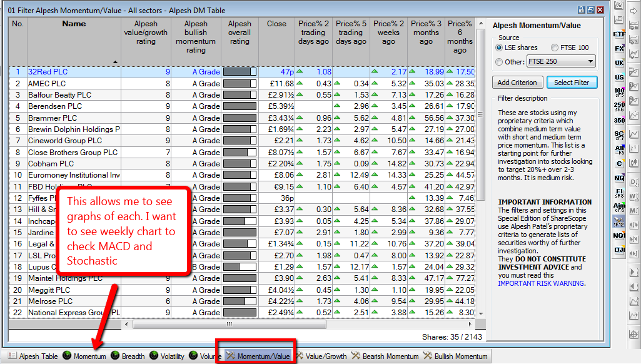This screenshot has height=364, width=641.
Task: Click overall rating bar for Melrose PLC
Action: coord(240,301)
